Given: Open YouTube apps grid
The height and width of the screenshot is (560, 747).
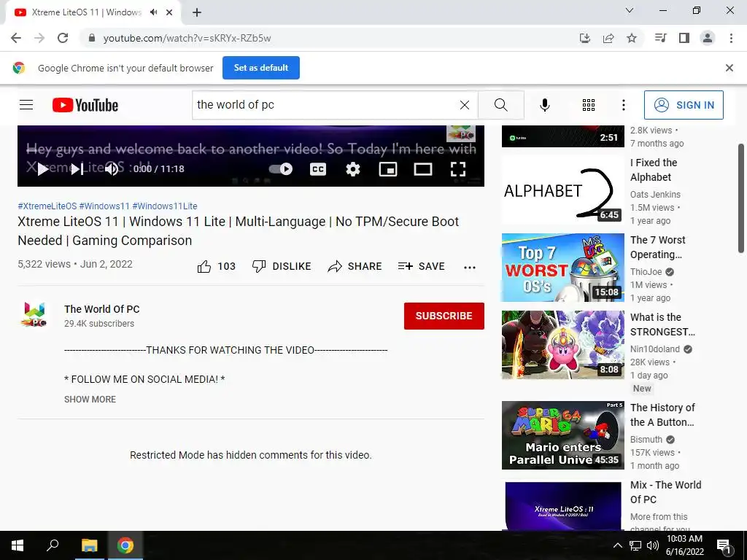Looking at the screenshot, I should tap(589, 105).
